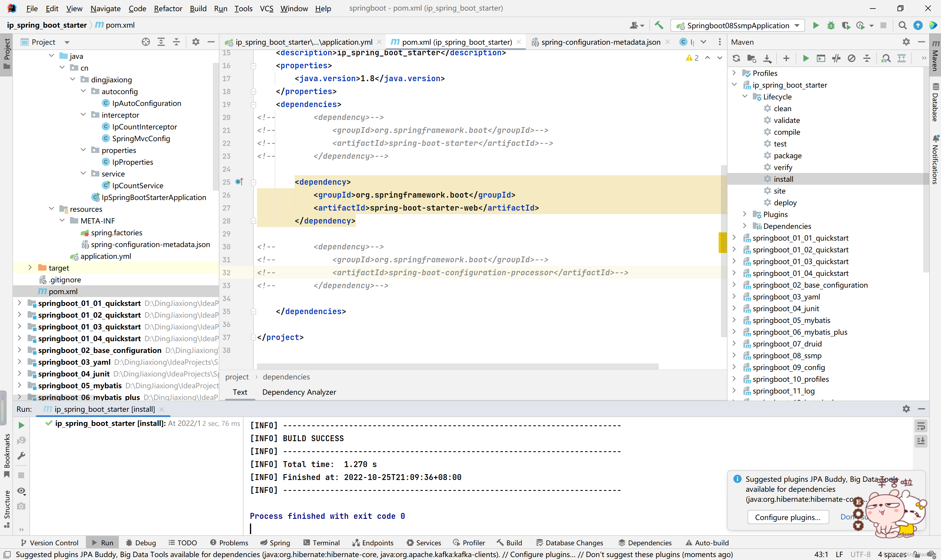Image resolution: width=941 pixels, height=560 pixels.
Task: Select the 'Dependency Analyzer' tab at bottom
Action: click(x=298, y=392)
